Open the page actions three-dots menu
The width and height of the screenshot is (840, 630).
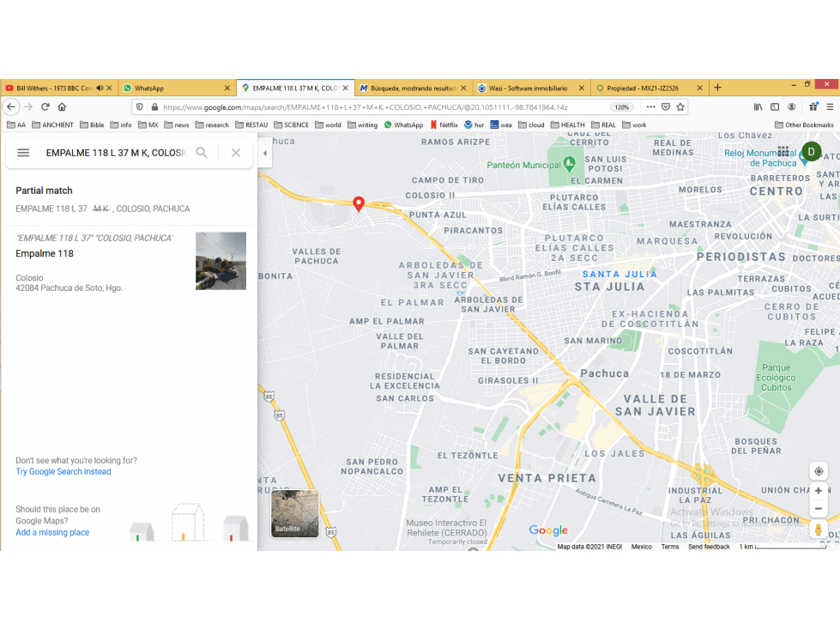(x=650, y=106)
